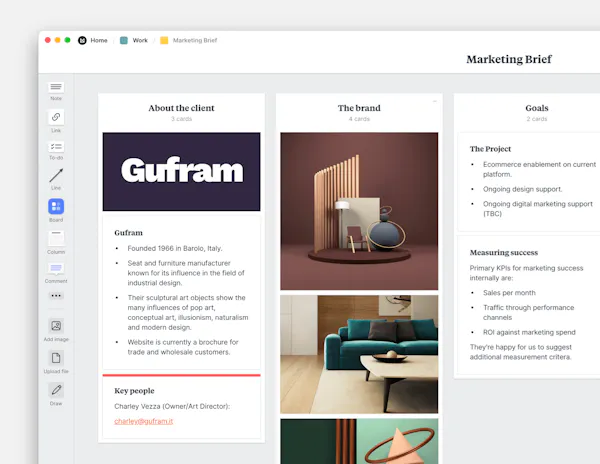Open the more tools ellipsis
The image size is (600, 464).
point(56,296)
